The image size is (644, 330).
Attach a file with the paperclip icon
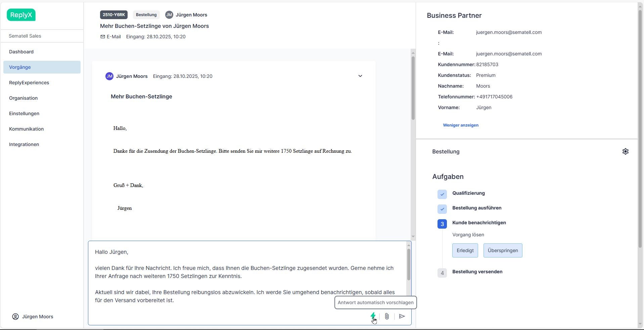(x=387, y=316)
